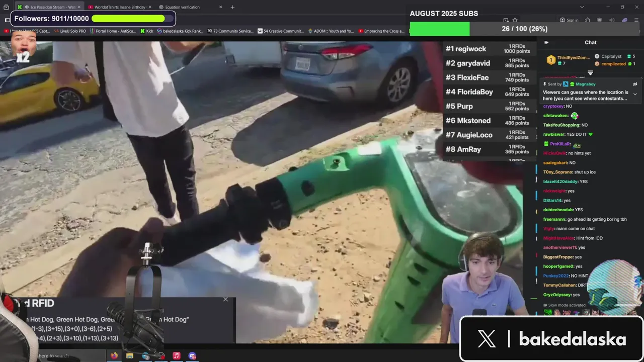
Task: Open ThirdEyedZom top gifter entry
Action: point(569,60)
